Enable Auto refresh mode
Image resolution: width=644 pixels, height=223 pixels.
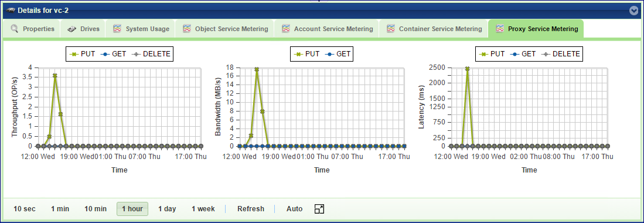(x=295, y=208)
